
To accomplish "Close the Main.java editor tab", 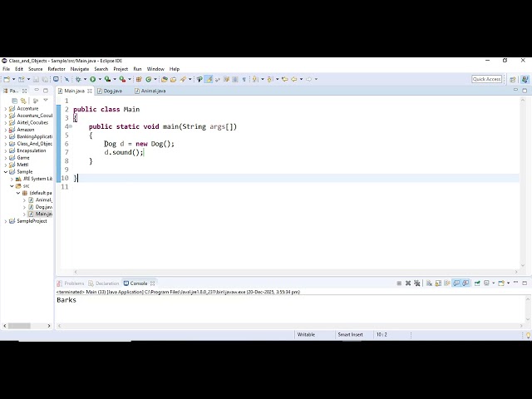I will [x=90, y=91].
